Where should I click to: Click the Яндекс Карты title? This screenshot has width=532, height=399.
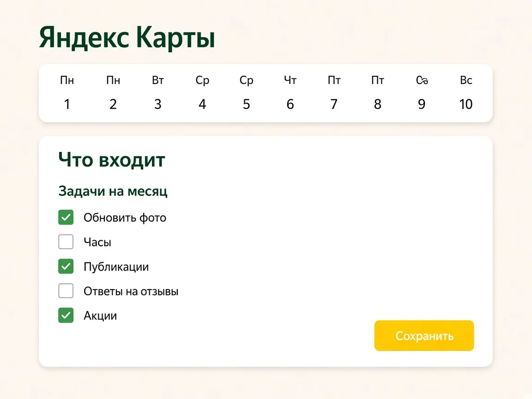point(127,37)
